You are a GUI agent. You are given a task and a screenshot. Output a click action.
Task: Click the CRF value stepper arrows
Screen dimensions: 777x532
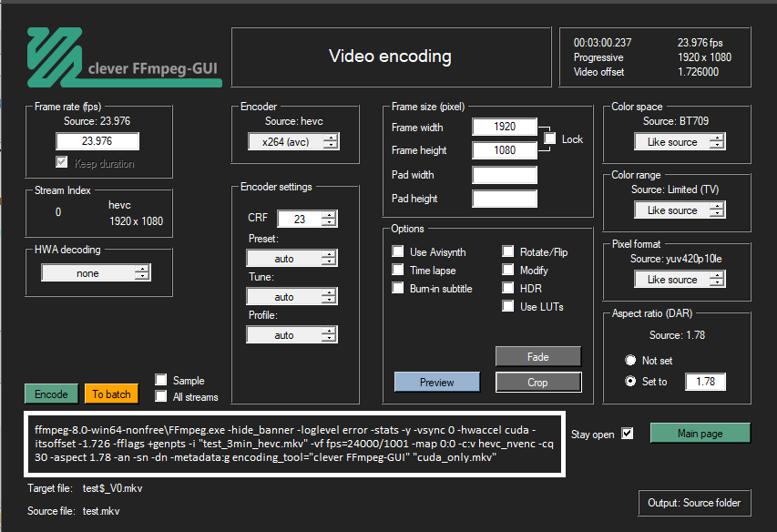click(x=329, y=219)
